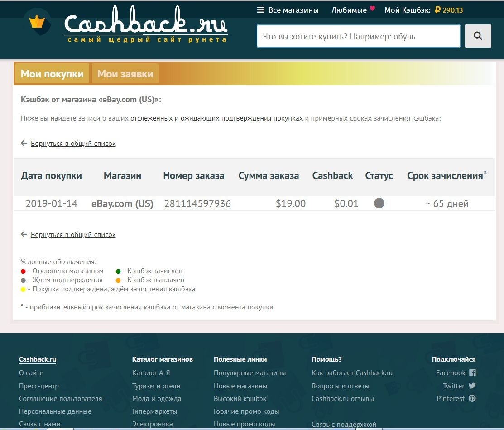
Task: Click the Pinterest icon in the footer
Action: pyautogui.click(x=472, y=398)
